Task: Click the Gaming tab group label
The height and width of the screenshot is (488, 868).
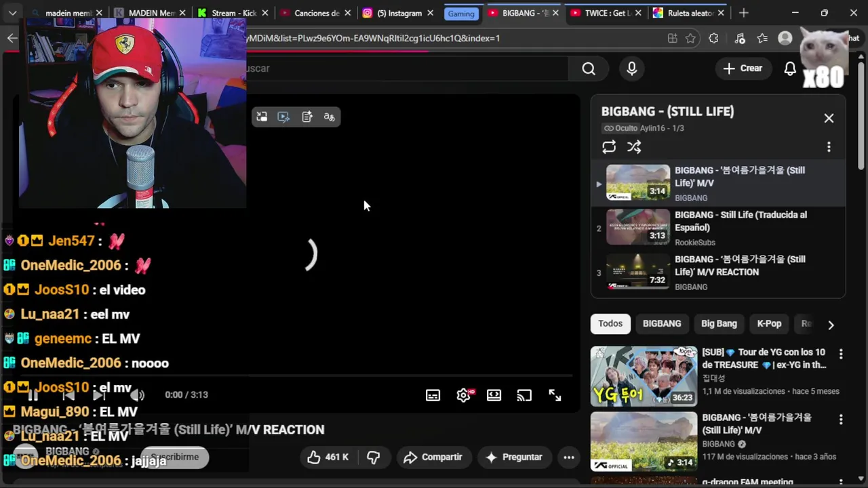Action: pyautogui.click(x=461, y=14)
